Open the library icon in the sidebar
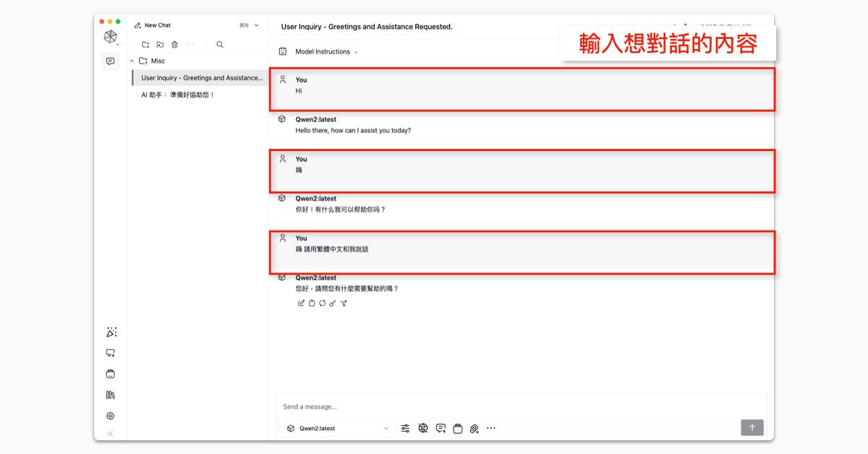The image size is (868, 454). 111,395
